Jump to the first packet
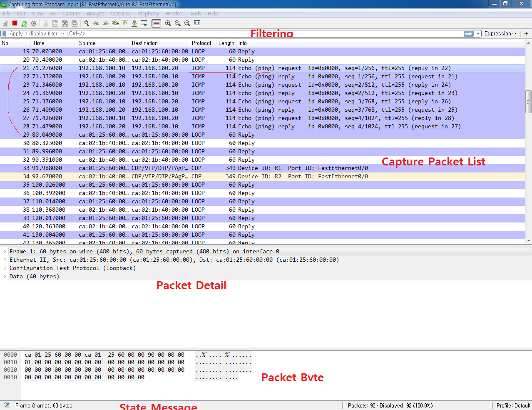 pos(125,23)
